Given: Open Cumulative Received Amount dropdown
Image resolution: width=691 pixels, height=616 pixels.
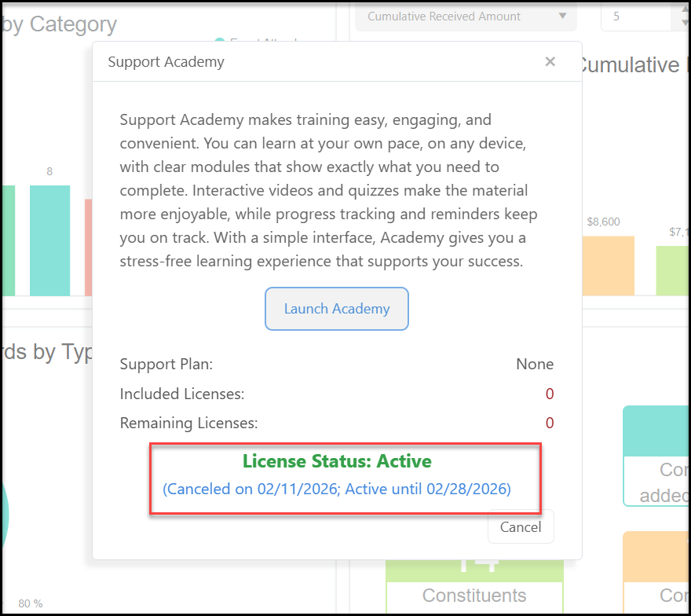Looking at the screenshot, I should [x=466, y=16].
